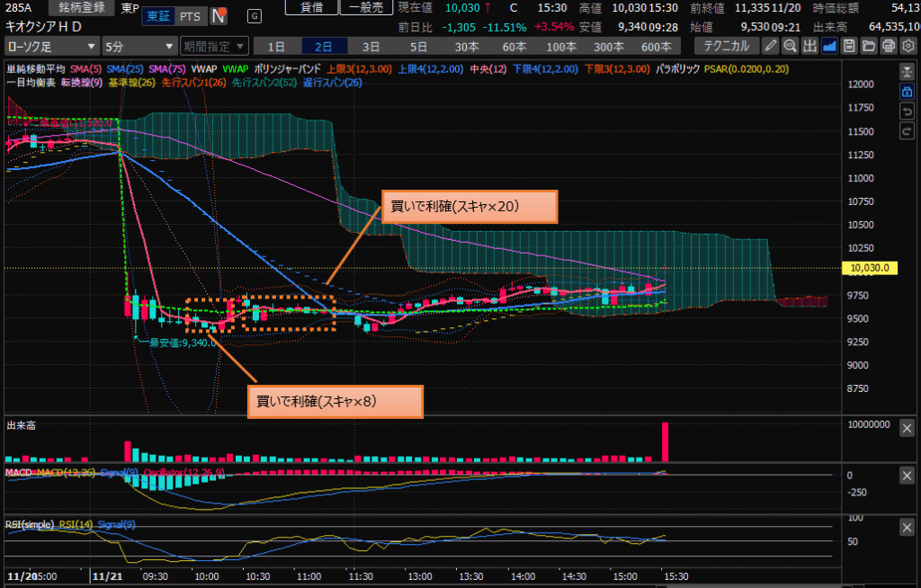
Task: Switch market to PTS
Action: (190, 16)
